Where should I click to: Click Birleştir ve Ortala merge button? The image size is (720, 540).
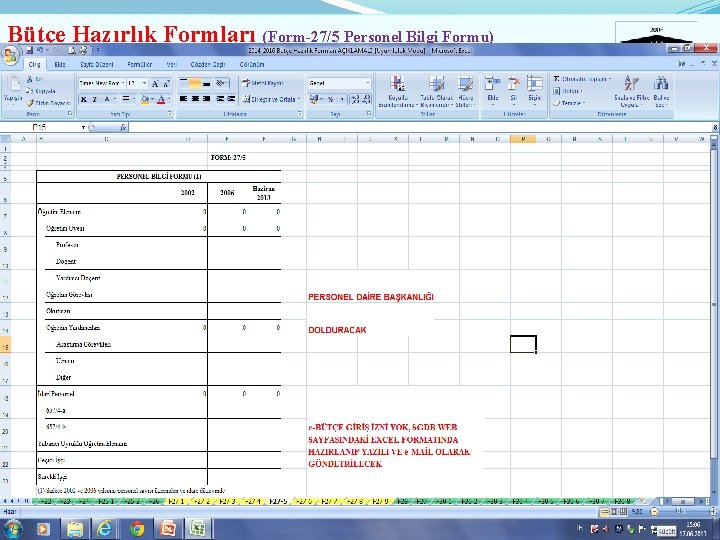point(271,99)
